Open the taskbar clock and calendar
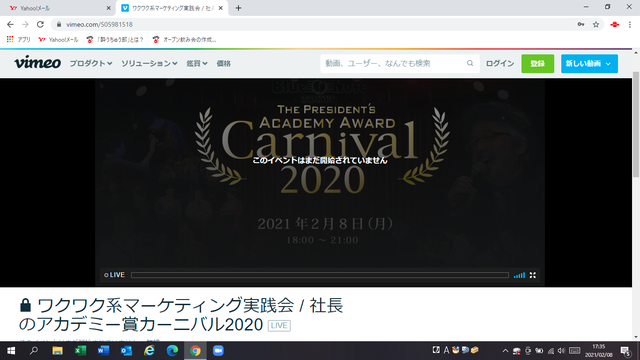This screenshot has width=640, height=360. (598, 351)
